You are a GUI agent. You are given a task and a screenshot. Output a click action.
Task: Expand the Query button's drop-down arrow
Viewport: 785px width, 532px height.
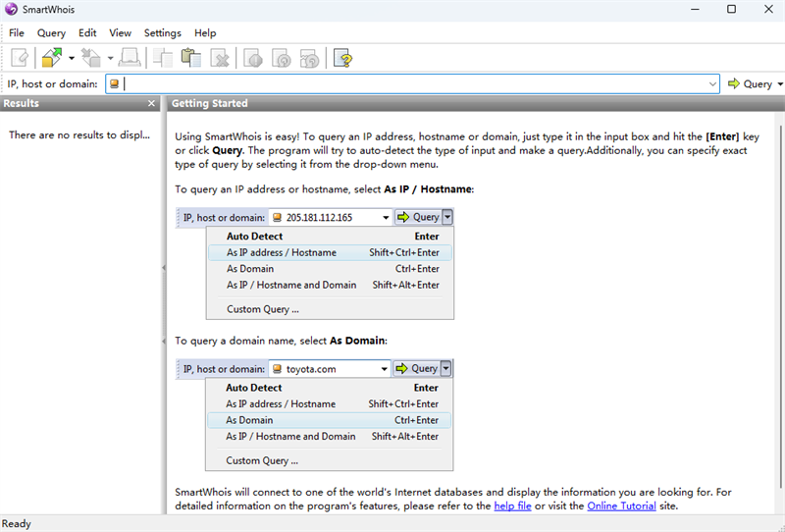(780, 84)
